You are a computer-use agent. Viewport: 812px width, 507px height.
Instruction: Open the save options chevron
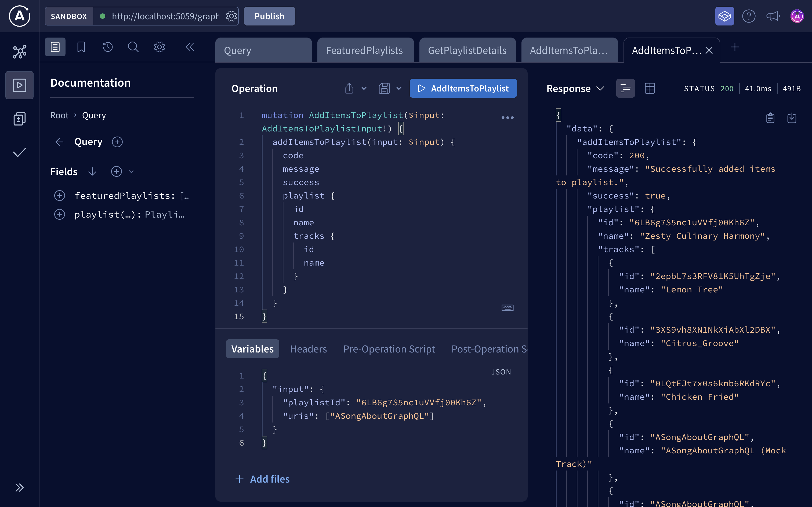399,88
